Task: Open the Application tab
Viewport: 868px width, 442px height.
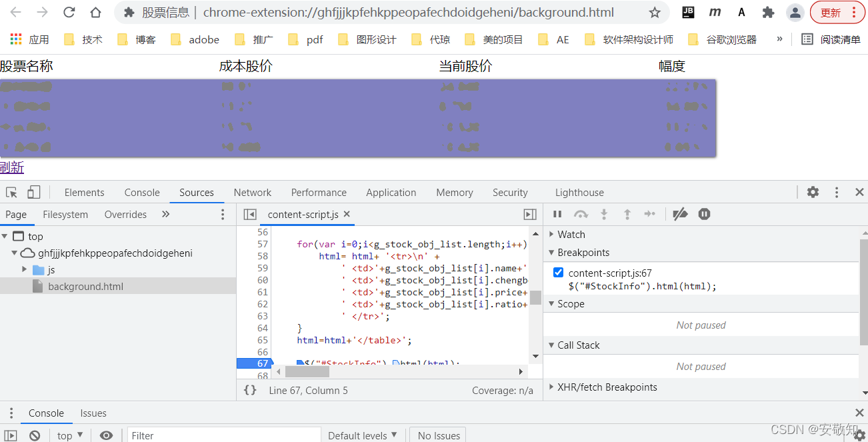Action: click(x=391, y=192)
